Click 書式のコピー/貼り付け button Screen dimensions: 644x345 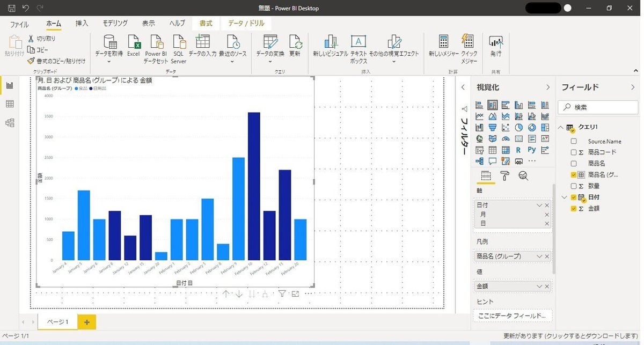(57, 61)
